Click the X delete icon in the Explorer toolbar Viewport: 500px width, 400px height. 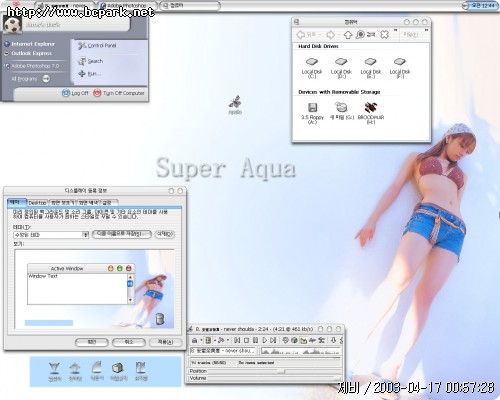click(x=384, y=34)
